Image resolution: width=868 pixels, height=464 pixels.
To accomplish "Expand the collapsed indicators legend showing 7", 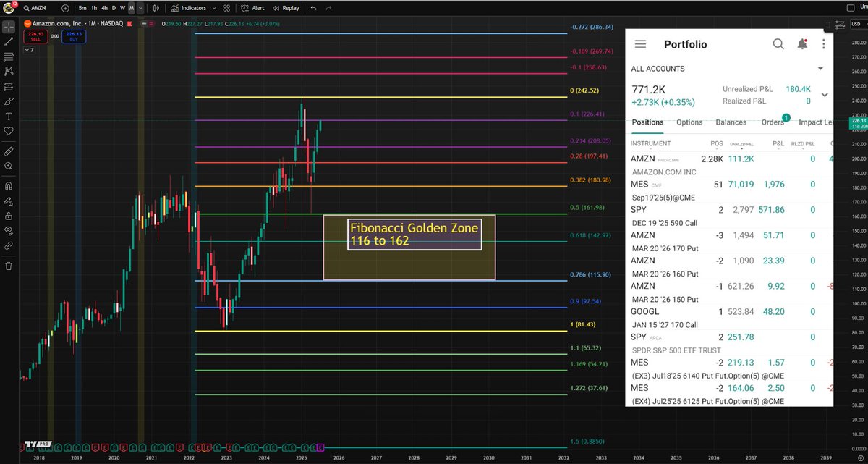I will (x=28, y=51).
